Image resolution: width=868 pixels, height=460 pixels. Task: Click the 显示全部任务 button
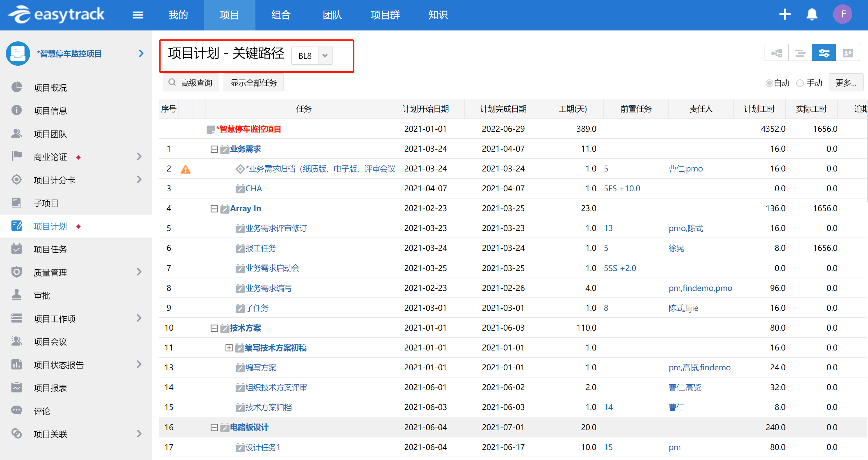point(253,83)
